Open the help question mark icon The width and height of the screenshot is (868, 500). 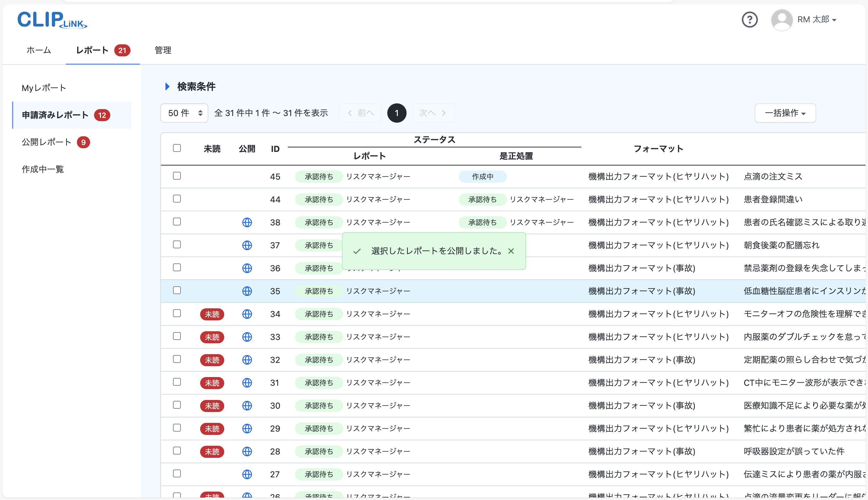click(750, 20)
